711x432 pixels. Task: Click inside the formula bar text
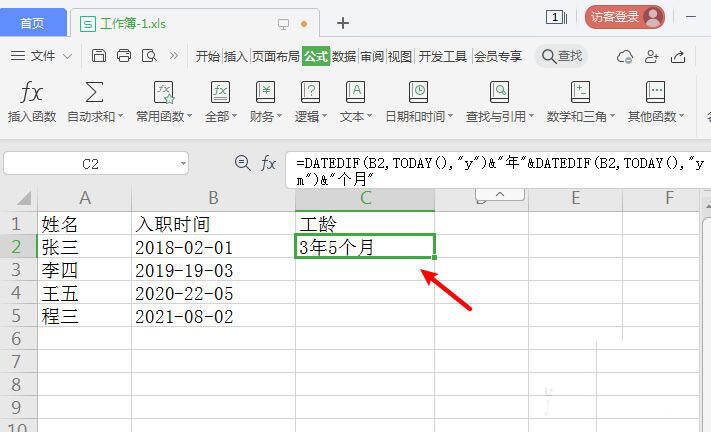pos(499,170)
